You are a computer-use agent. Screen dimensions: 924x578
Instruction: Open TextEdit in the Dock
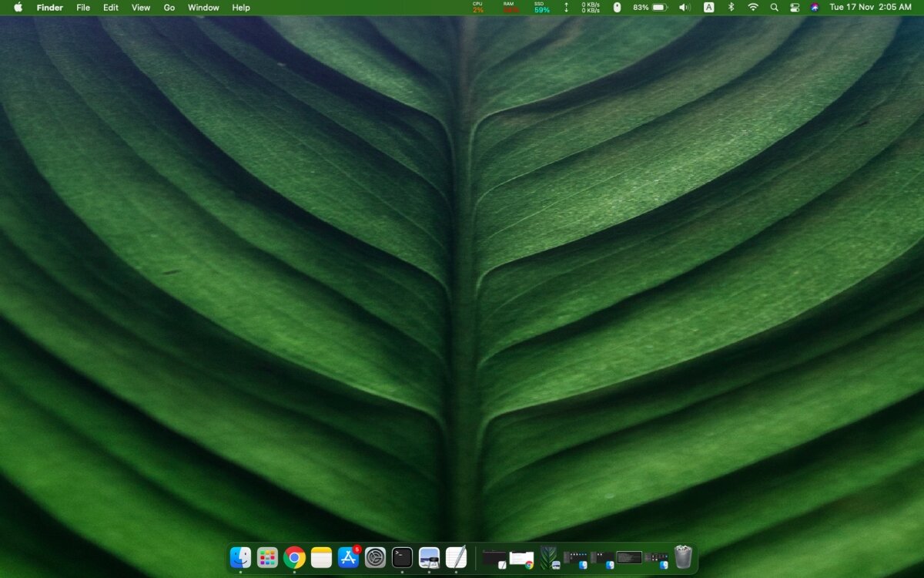click(456, 557)
